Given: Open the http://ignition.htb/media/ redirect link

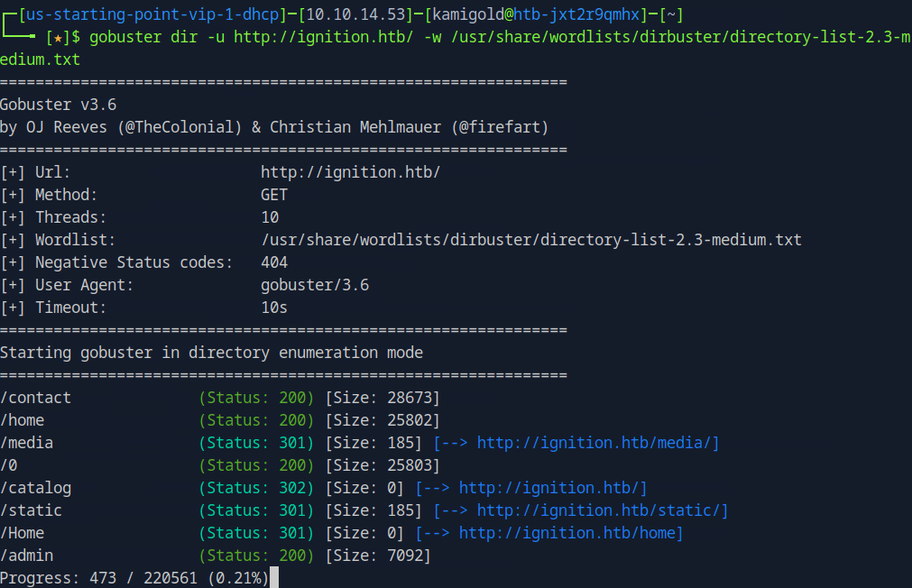Looking at the screenshot, I should pyautogui.click(x=597, y=443).
